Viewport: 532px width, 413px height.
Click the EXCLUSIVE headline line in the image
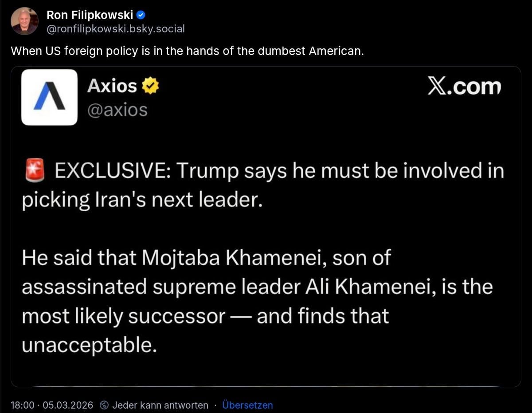(279, 171)
